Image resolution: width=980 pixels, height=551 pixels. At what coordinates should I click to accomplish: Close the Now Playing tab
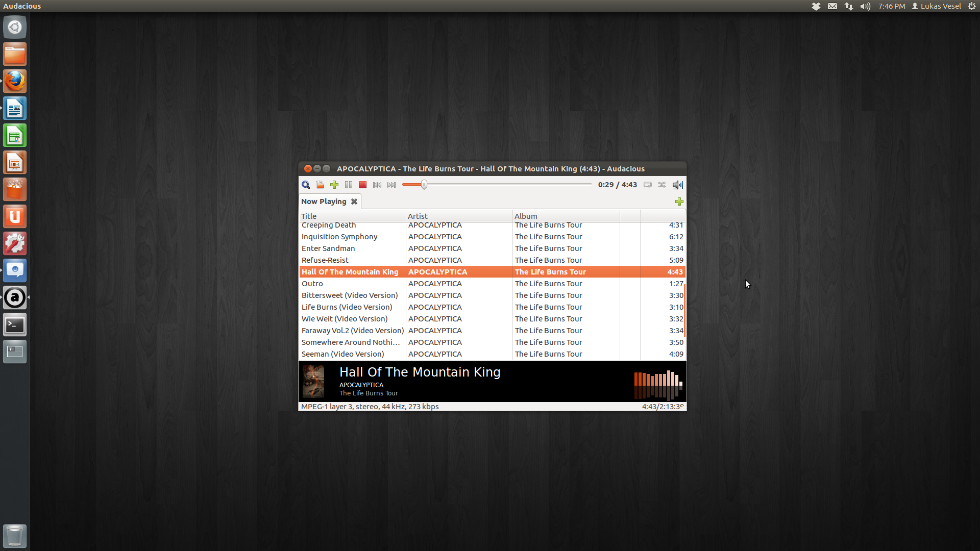tap(354, 202)
